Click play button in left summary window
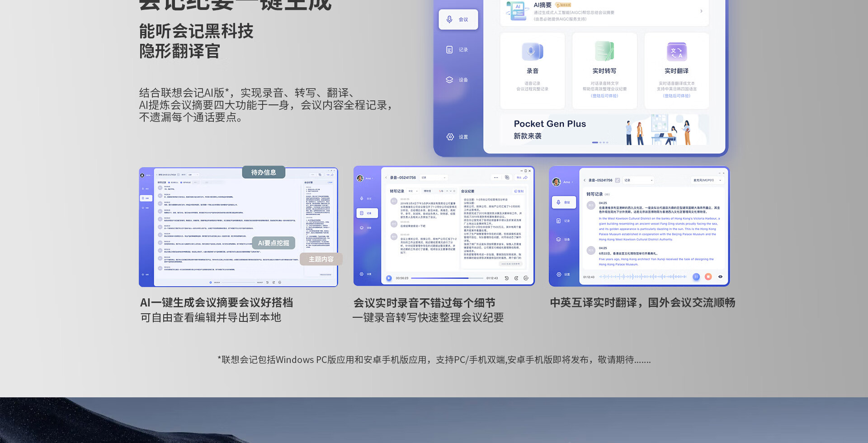The height and width of the screenshot is (443, 868). (x=211, y=282)
